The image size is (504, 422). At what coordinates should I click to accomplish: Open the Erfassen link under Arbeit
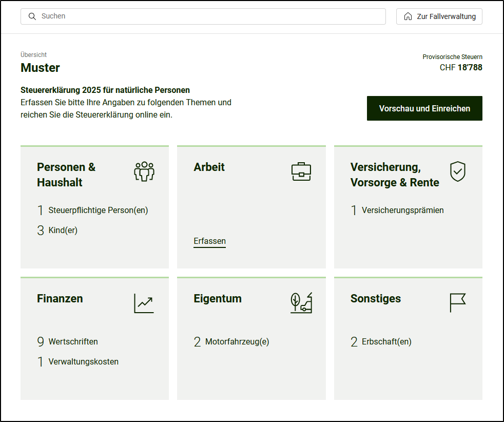click(209, 241)
